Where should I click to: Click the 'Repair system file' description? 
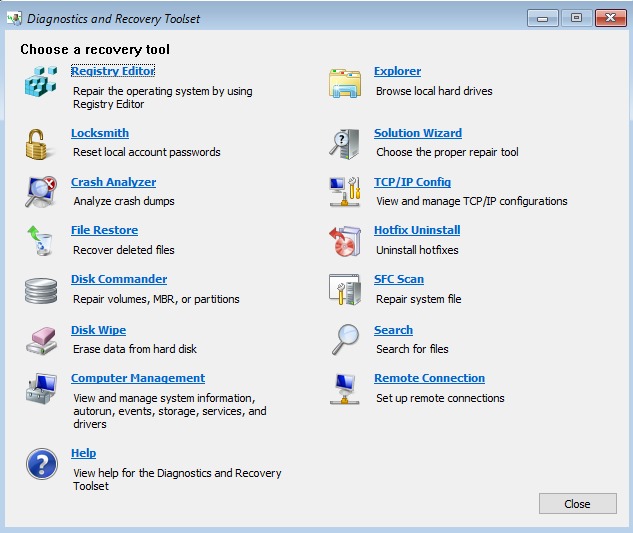(x=419, y=299)
